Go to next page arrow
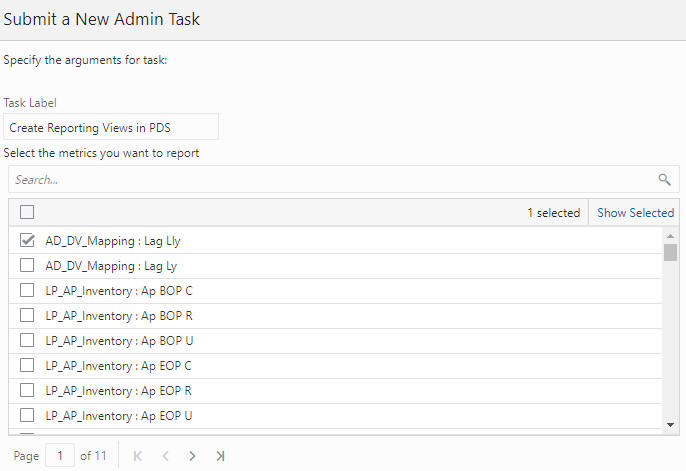686x471 pixels. click(x=192, y=456)
